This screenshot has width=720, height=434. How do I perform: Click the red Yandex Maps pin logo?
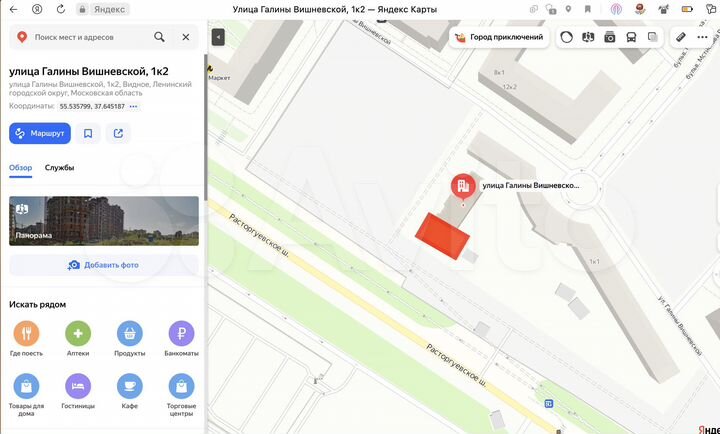pos(22,37)
